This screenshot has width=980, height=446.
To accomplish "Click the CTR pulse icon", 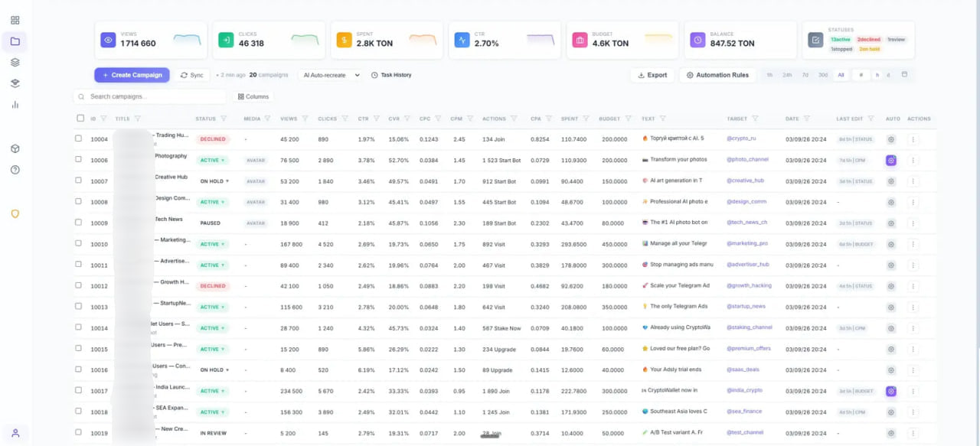I will [x=462, y=40].
